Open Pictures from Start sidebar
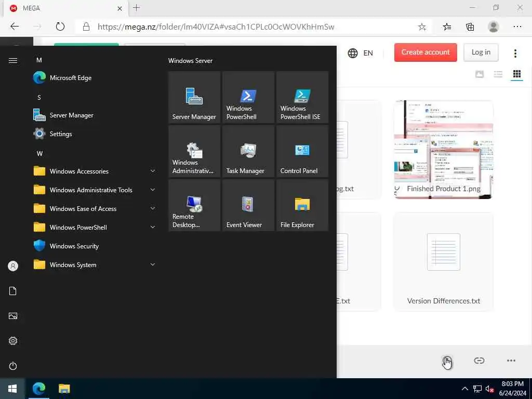 13,316
